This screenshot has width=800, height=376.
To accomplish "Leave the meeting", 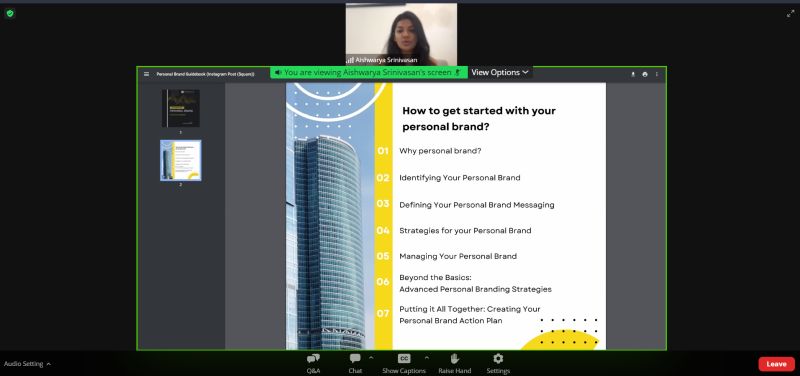I will point(776,364).
